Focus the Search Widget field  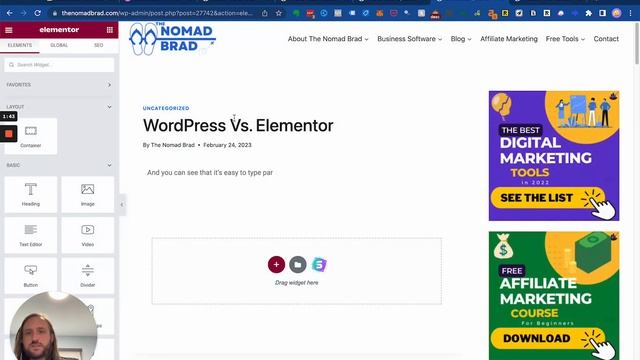(x=59, y=65)
